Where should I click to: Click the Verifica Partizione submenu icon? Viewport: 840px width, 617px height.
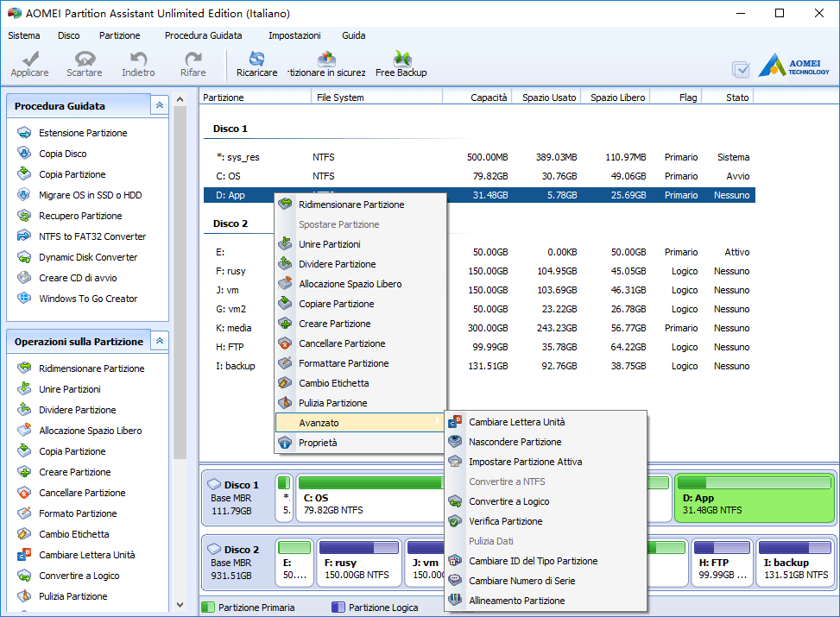click(x=455, y=520)
